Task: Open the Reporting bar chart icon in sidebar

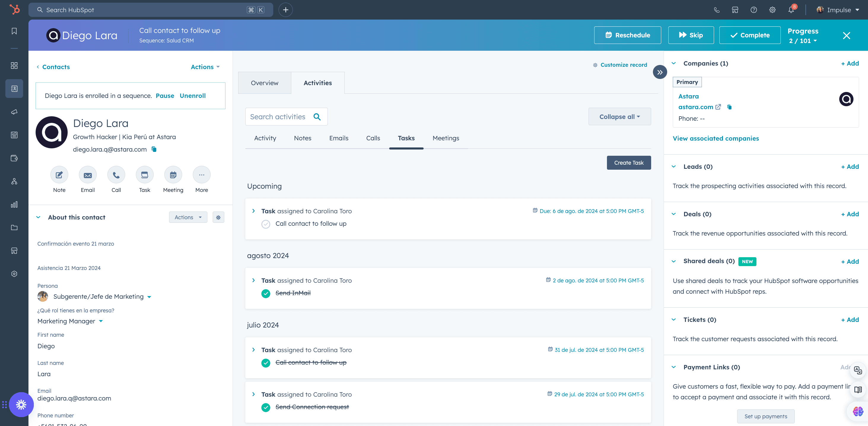Action: 14,205
